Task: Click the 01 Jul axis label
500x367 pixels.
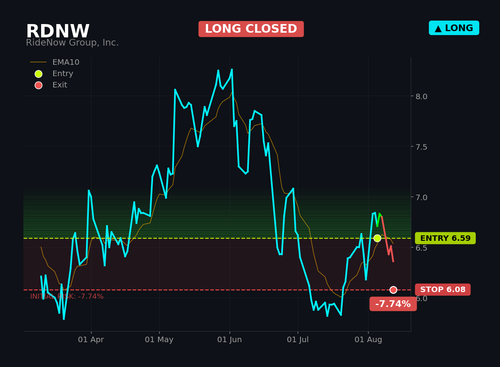Action: pos(298,340)
